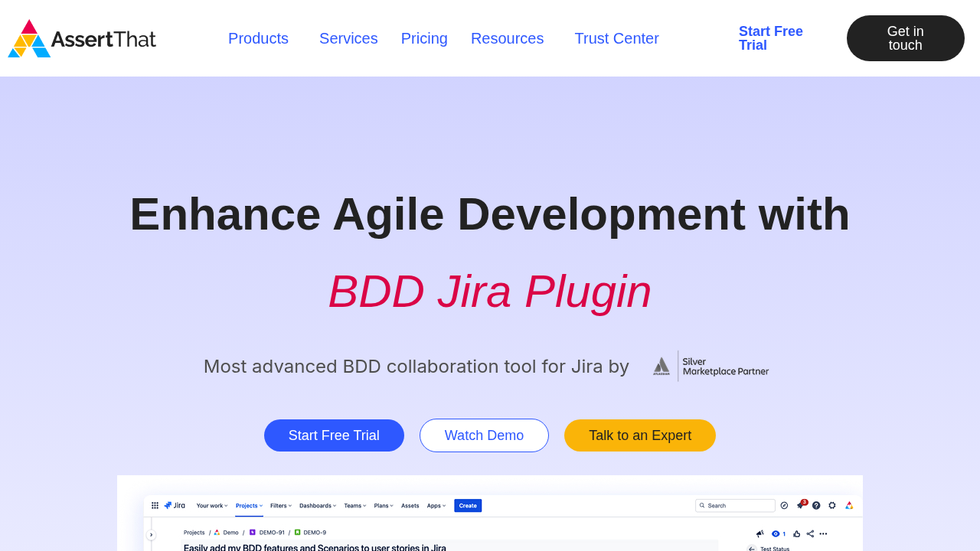The height and width of the screenshot is (551, 980).
Task: Click the Create button in Jira preview
Action: [x=468, y=505]
